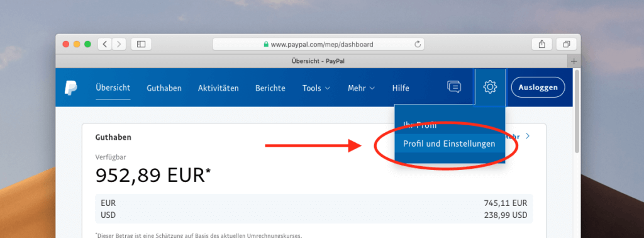Expand the Mehr dropdown menu

click(x=361, y=88)
